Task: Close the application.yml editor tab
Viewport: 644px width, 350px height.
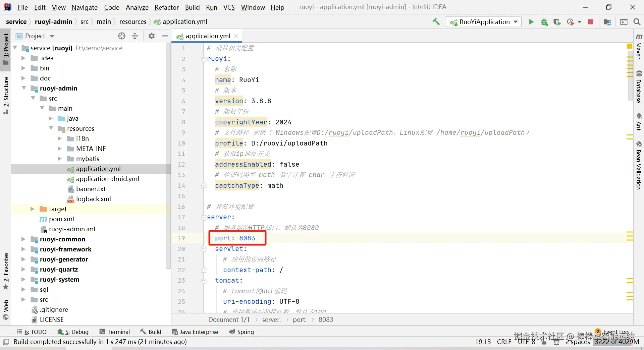Action: pos(236,36)
